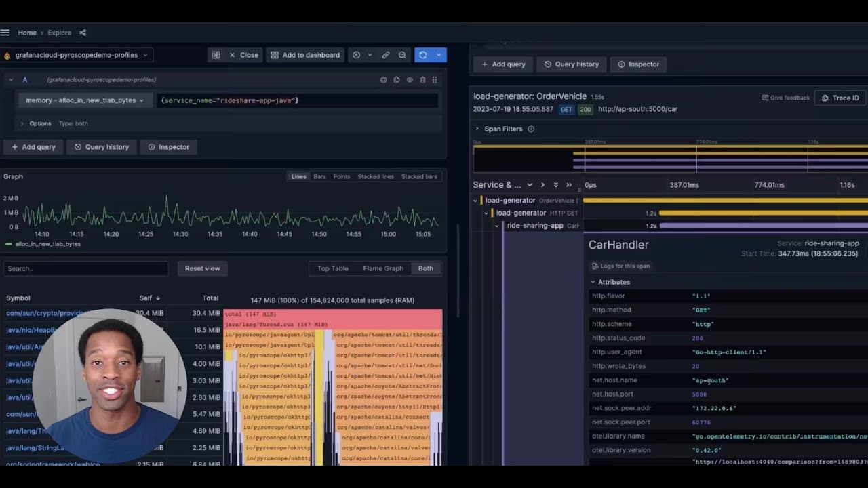Click the Logs for this span icon button
The width and height of the screenshot is (868, 488).
click(620, 266)
